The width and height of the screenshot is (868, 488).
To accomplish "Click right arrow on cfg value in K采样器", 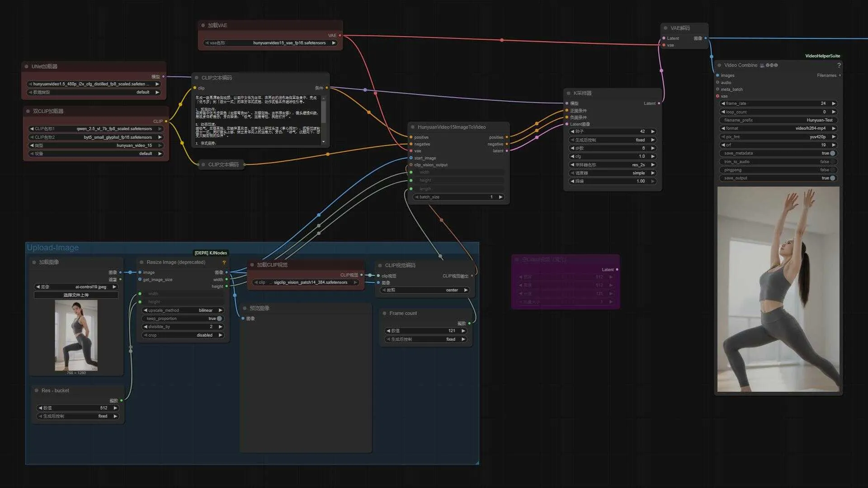I will click(652, 156).
